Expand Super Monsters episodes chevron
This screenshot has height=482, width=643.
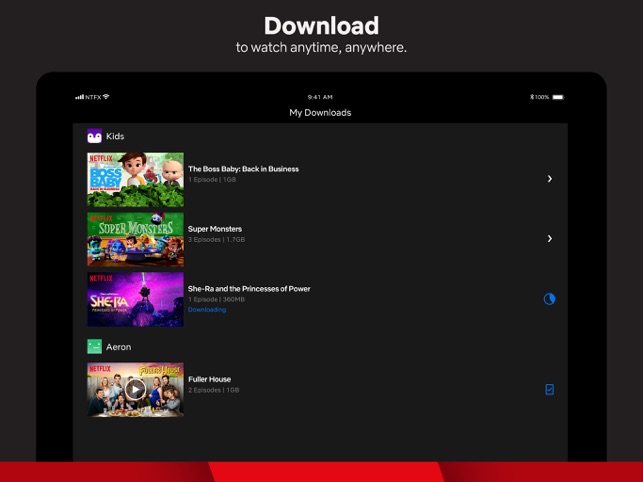(549, 239)
